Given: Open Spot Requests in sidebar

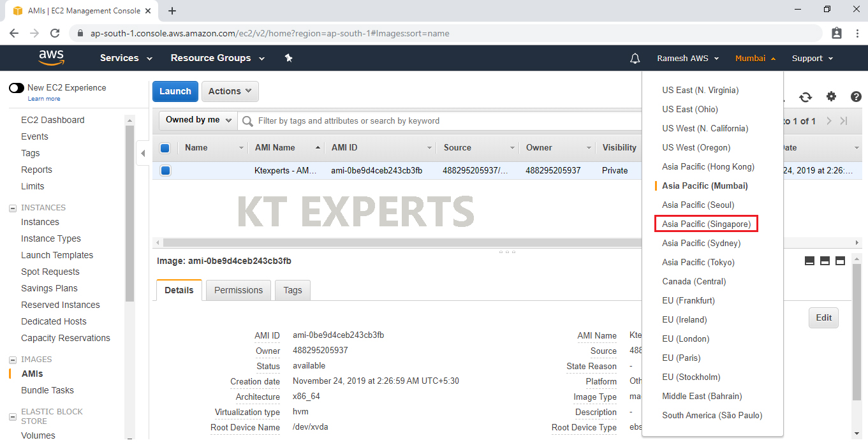Looking at the screenshot, I should (50, 272).
